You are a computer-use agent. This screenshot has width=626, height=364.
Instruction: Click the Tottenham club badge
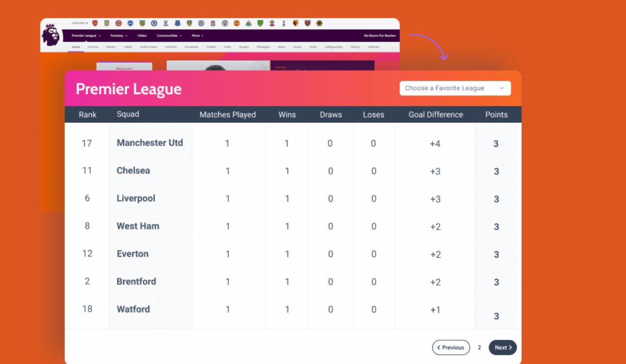coord(283,23)
